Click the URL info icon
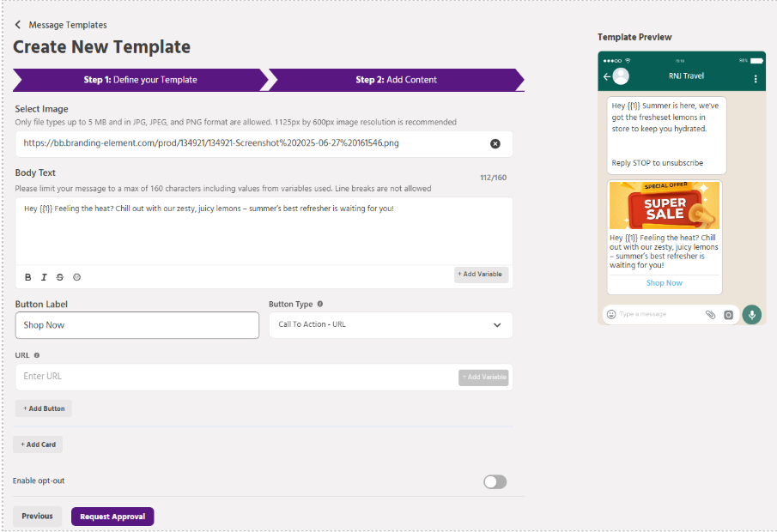Viewport: 777px width, 532px height. point(37,354)
